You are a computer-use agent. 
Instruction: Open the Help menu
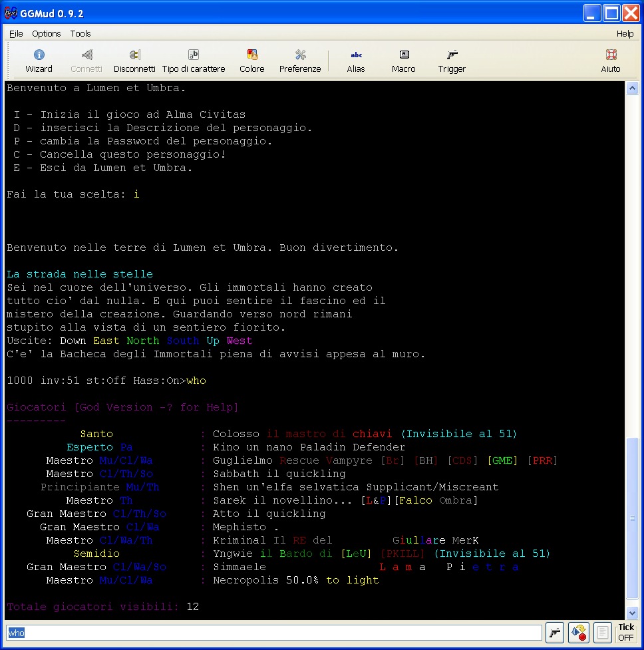pos(625,33)
